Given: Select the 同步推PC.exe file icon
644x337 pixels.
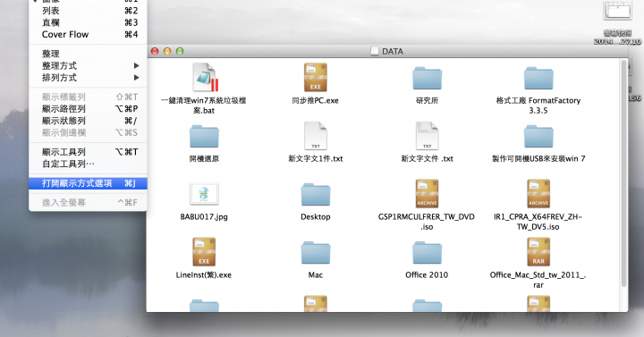Looking at the screenshot, I should [316, 77].
